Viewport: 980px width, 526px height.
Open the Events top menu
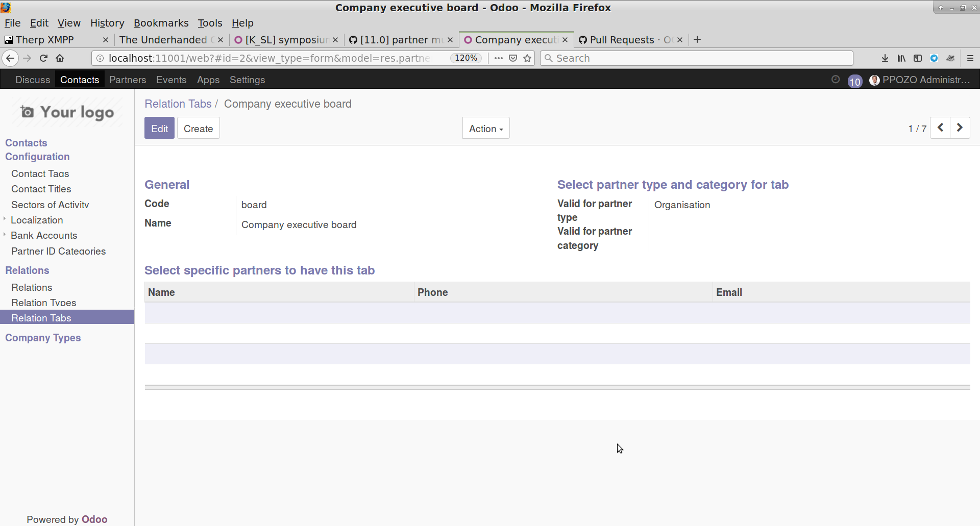171,80
